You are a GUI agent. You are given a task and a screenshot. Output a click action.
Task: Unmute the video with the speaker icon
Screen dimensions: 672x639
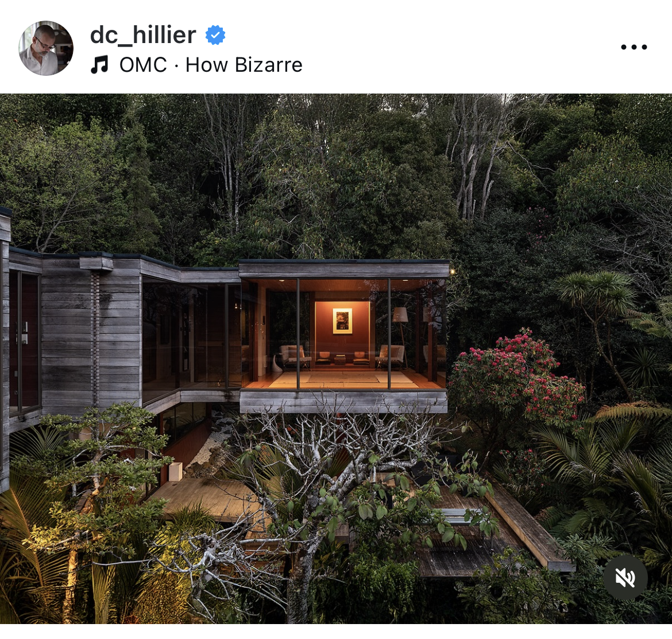coord(625,578)
